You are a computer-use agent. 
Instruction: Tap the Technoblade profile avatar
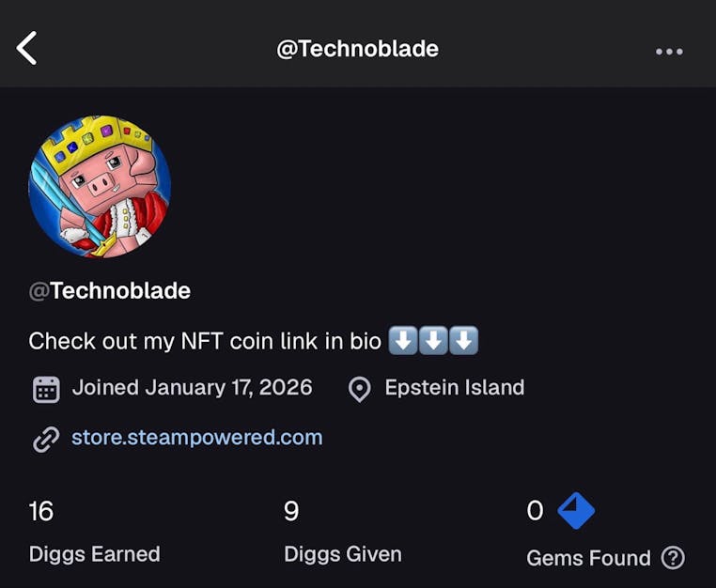pyautogui.click(x=100, y=186)
